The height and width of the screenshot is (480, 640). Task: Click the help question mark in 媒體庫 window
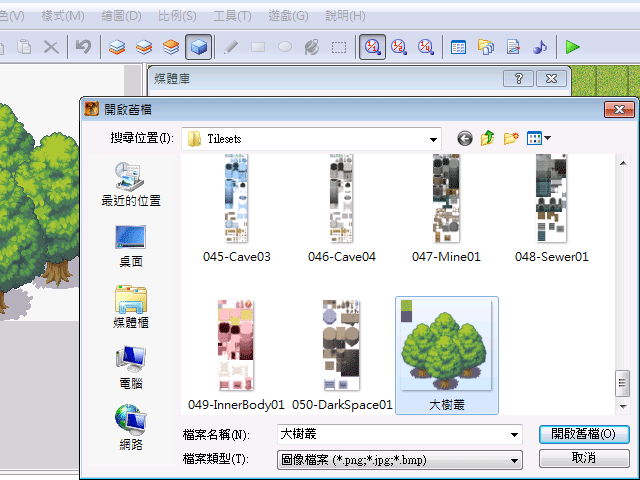coord(518,78)
